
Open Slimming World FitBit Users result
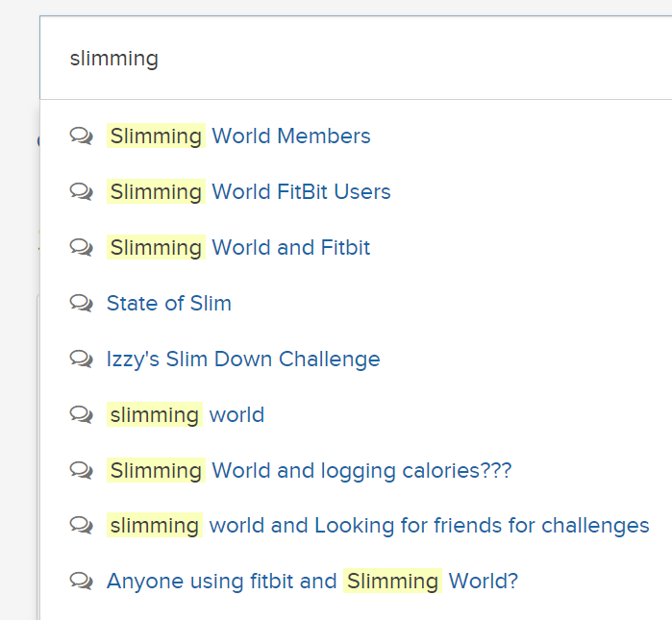pos(249,191)
